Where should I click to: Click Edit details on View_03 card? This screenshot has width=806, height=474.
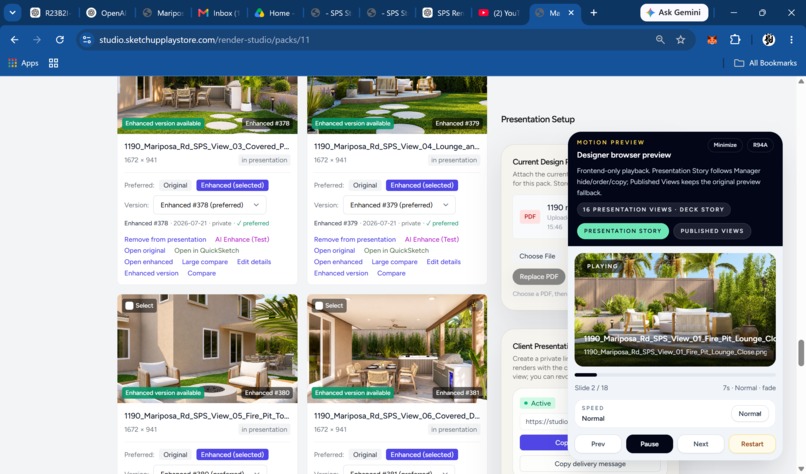coord(254,262)
